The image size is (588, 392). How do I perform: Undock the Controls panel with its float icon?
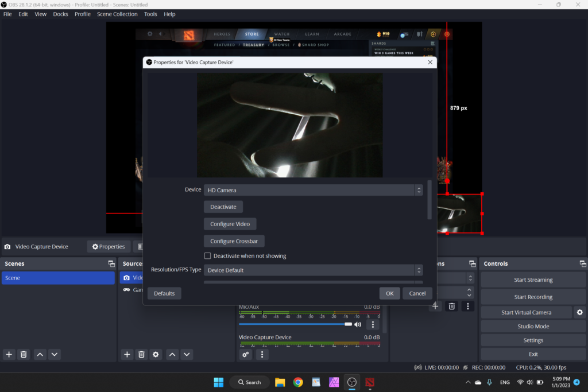pos(583,263)
